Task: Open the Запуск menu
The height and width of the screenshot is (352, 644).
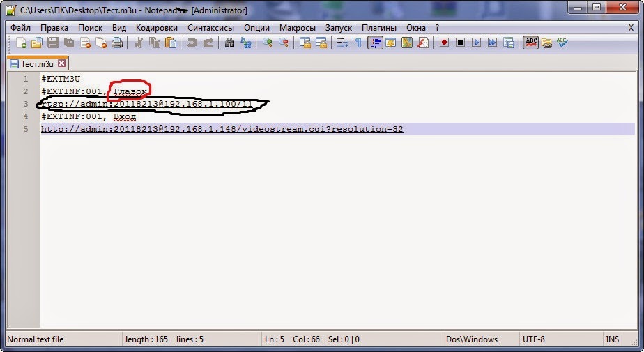Action: 339,28
